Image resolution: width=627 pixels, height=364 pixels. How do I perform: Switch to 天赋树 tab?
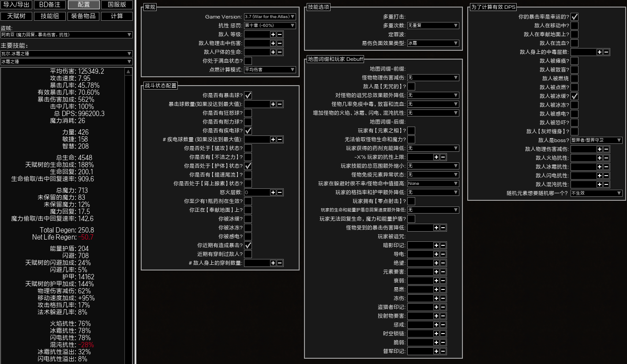tap(16, 16)
